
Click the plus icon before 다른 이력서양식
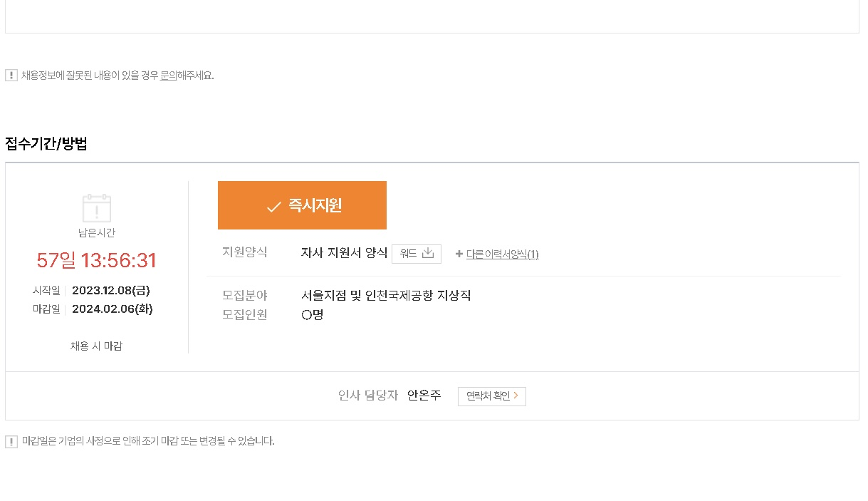(x=459, y=254)
